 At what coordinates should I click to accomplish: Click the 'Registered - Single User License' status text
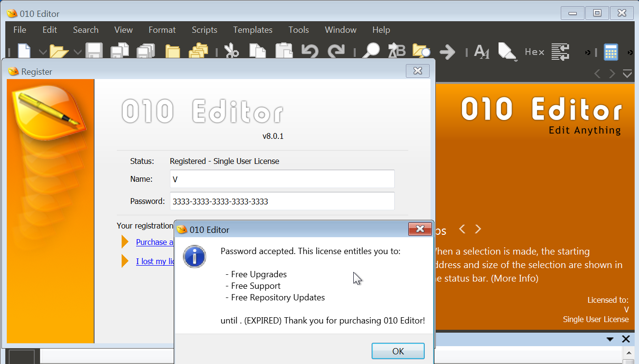click(224, 161)
